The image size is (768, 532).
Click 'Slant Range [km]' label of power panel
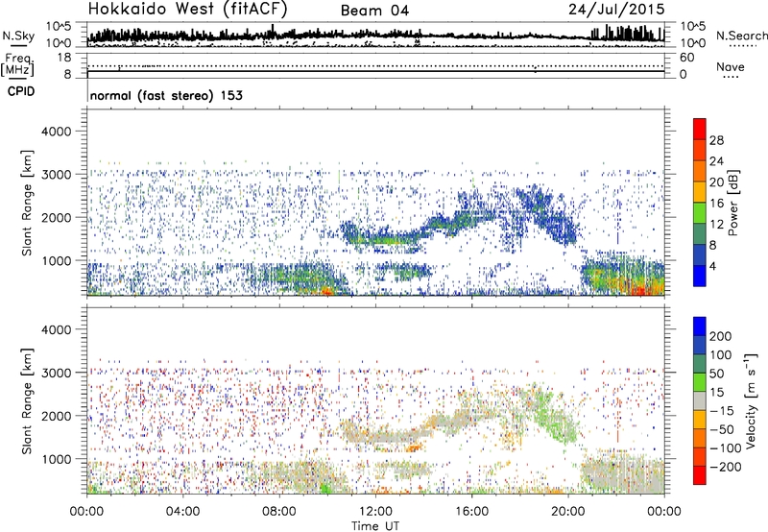[27, 203]
